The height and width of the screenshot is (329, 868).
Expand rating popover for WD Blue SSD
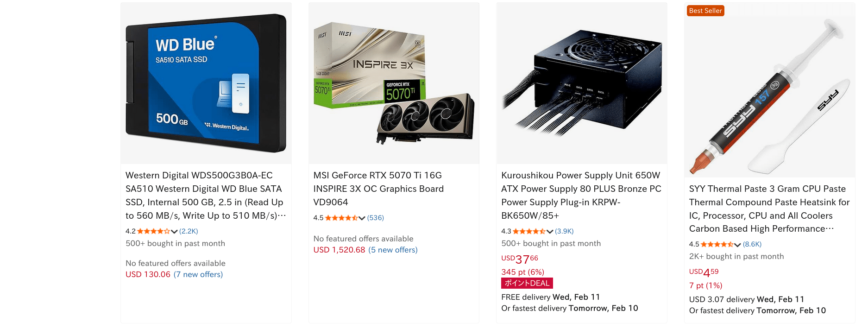[174, 231]
